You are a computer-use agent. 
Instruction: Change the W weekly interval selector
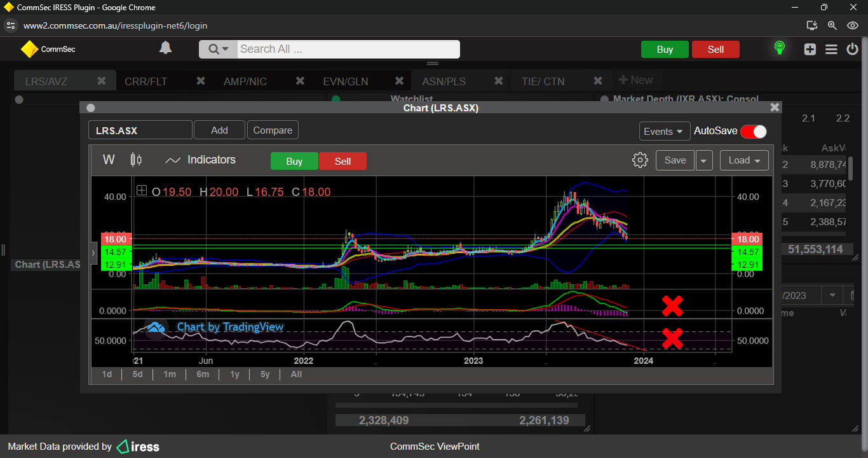tap(109, 160)
